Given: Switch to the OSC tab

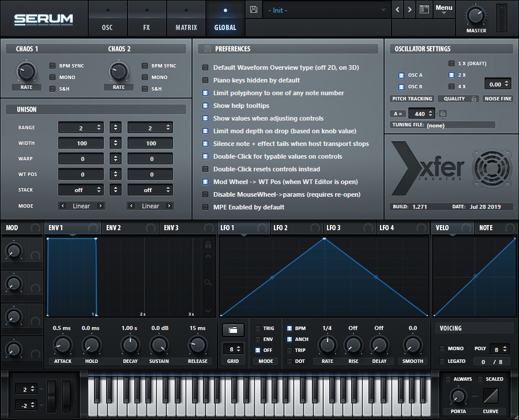Looking at the screenshot, I should click(107, 18).
